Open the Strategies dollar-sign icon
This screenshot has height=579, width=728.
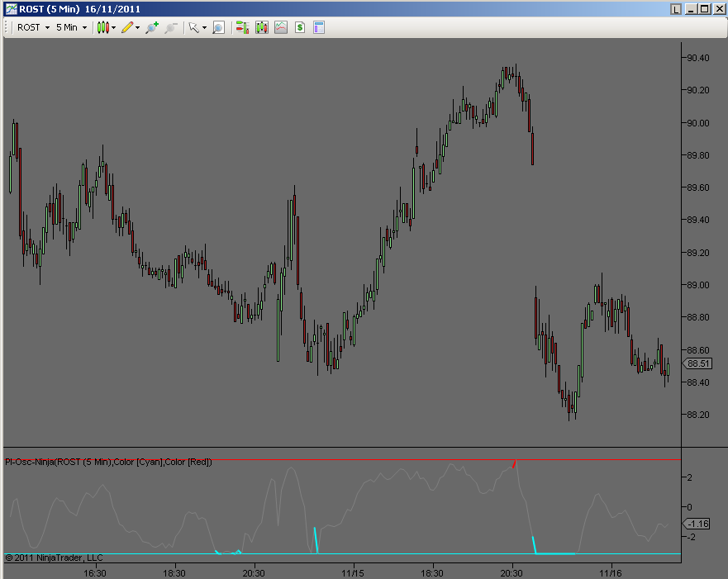click(x=300, y=27)
